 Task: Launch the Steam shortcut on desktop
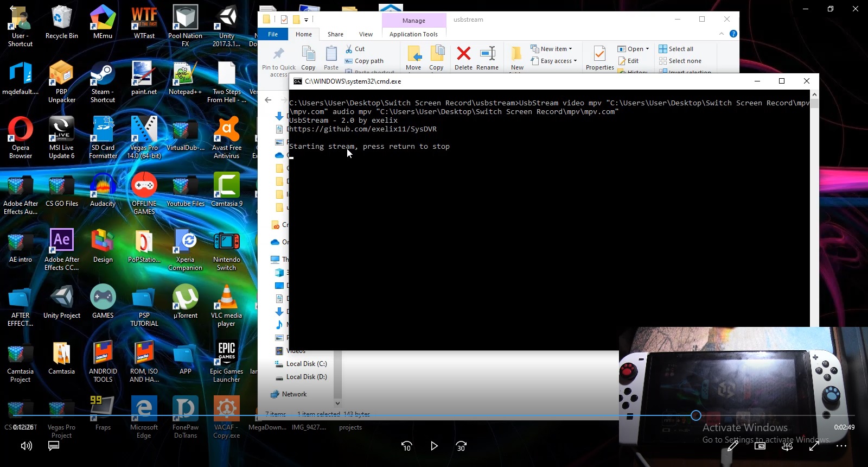coord(103,82)
